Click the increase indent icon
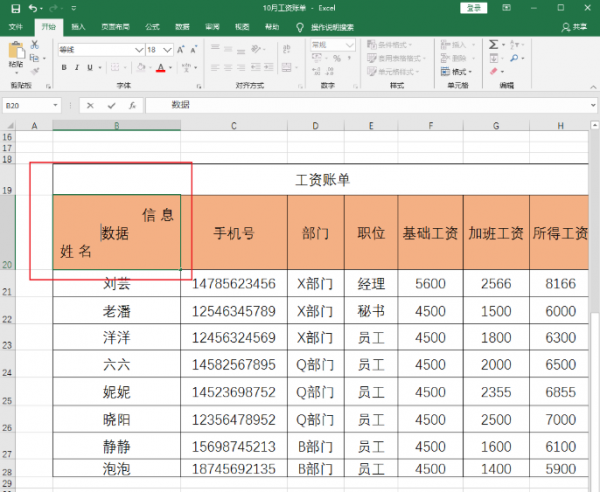This screenshot has height=492, width=600. coord(269,68)
